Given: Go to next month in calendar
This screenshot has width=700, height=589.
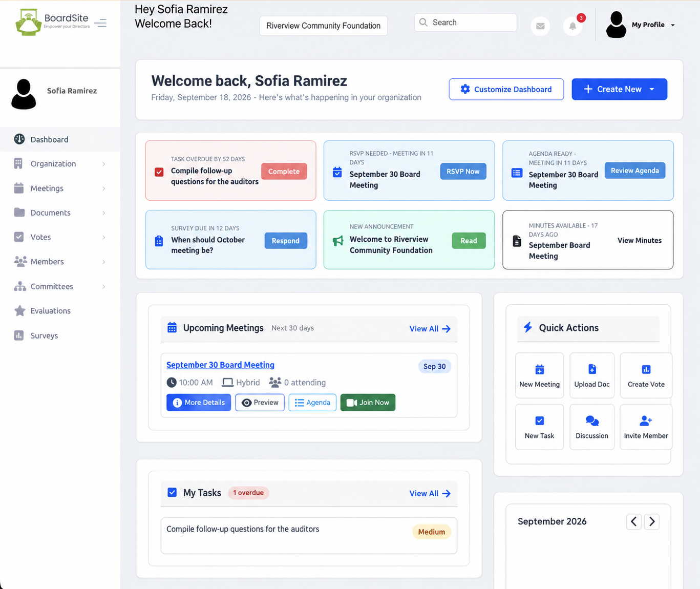Looking at the screenshot, I should (x=652, y=521).
